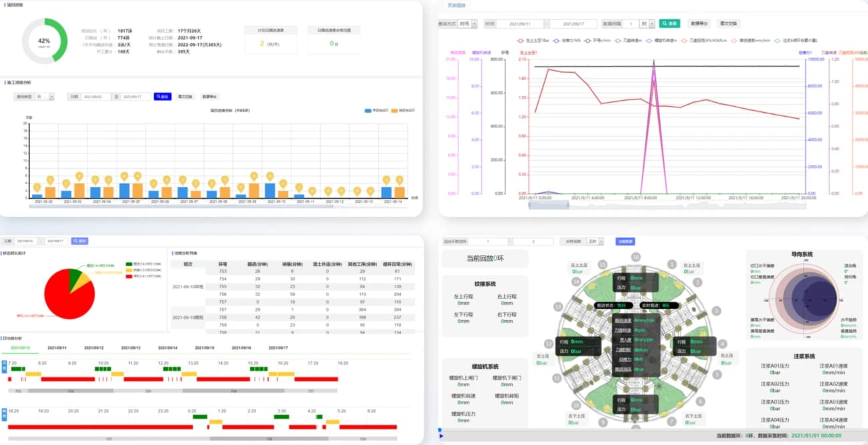Toggle the 刀盘转速 series in the legend
Image resolution: width=868 pixels, height=445 pixels.
(628, 41)
